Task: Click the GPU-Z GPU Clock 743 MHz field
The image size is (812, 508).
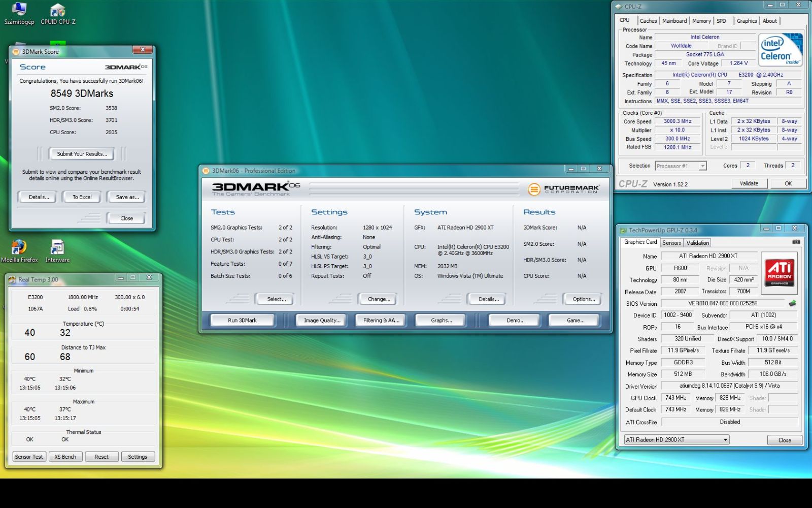Action: 675,398
